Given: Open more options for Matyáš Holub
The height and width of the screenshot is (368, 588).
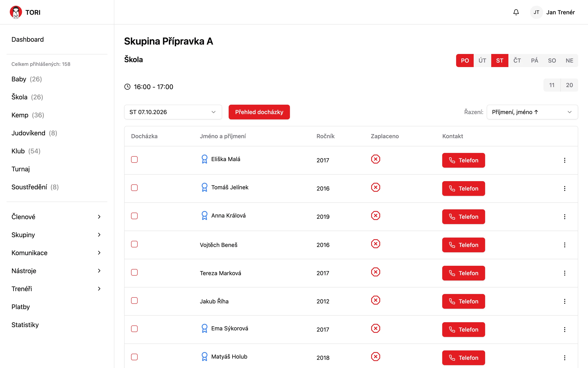Looking at the screenshot, I should pyautogui.click(x=565, y=358).
